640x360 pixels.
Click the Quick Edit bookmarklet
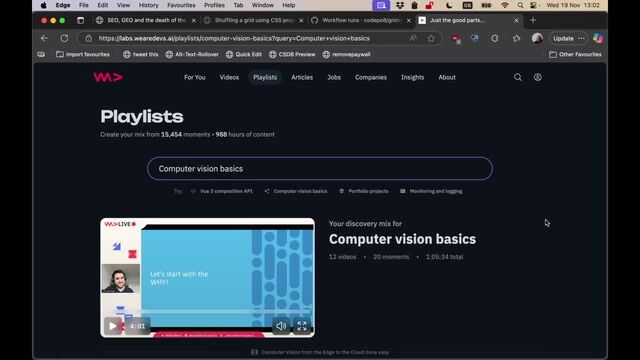click(244, 54)
